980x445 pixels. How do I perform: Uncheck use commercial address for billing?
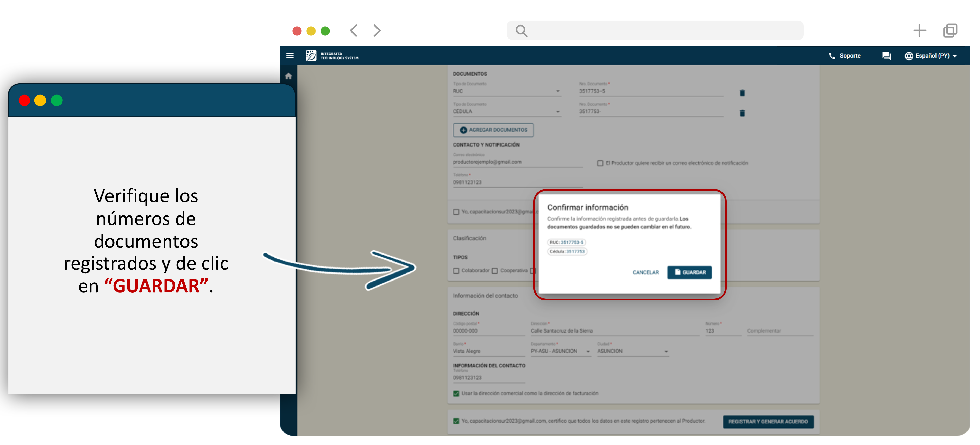click(456, 394)
